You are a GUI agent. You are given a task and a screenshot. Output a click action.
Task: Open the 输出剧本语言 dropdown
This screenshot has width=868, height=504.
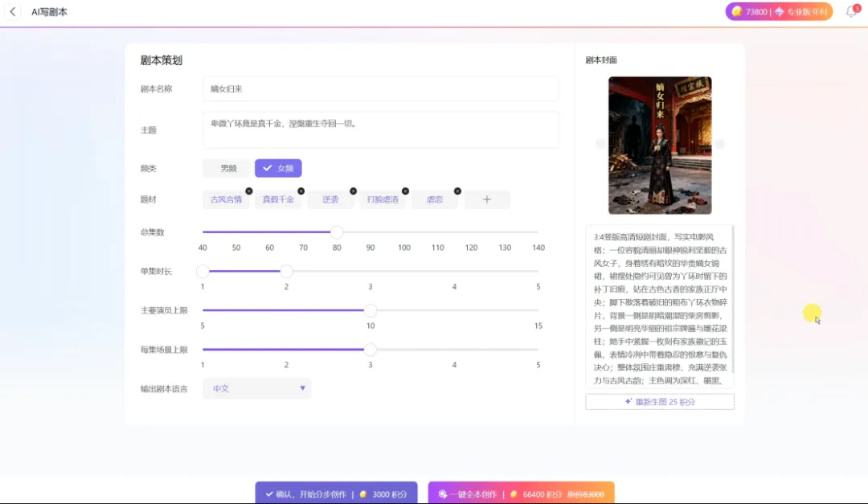257,388
